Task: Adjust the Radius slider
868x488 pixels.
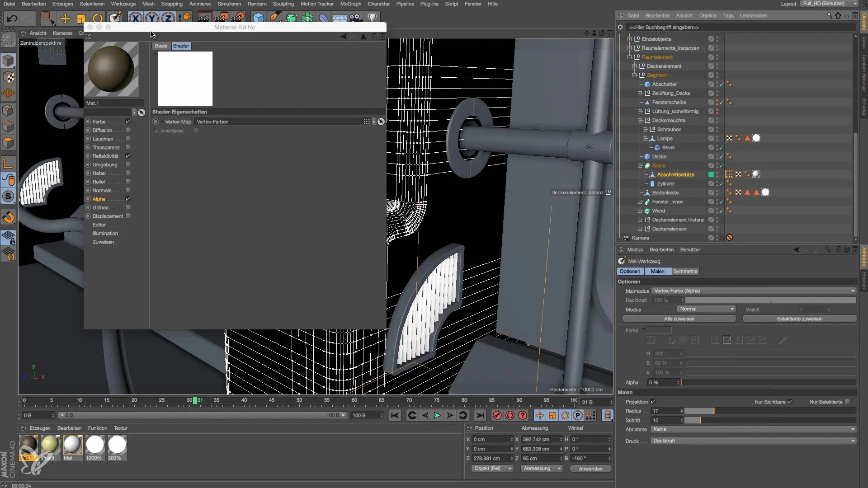Action: click(770, 411)
